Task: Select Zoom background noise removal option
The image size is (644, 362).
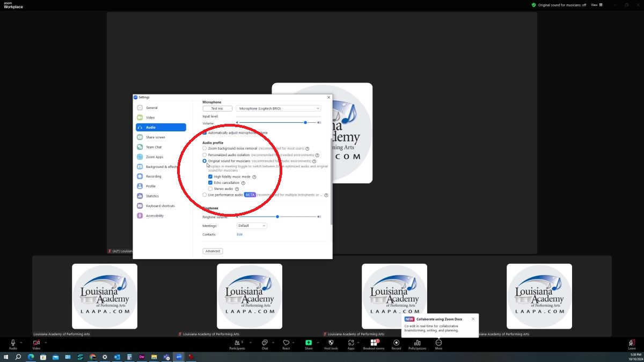Action: pyautogui.click(x=204, y=149)
